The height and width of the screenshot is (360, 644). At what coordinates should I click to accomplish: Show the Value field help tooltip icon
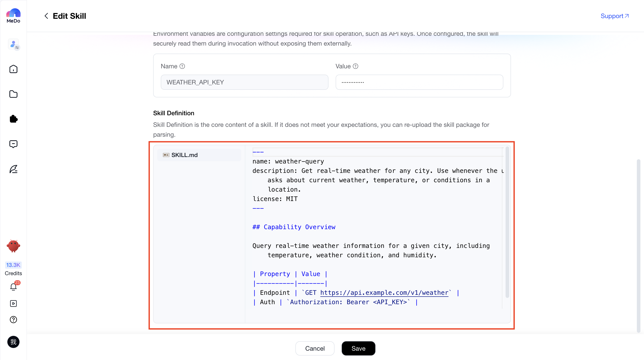coord(356,66)
